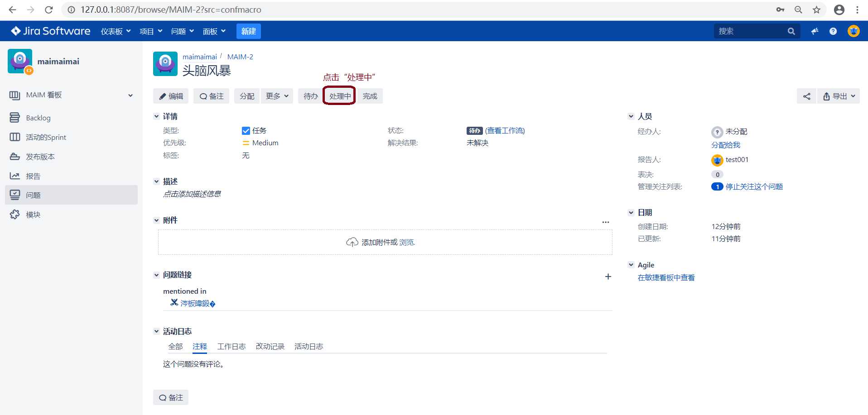This screenshot has height=415, width=868.
Task: Collapse the 日期 section
Action: (x=631, y=212)
